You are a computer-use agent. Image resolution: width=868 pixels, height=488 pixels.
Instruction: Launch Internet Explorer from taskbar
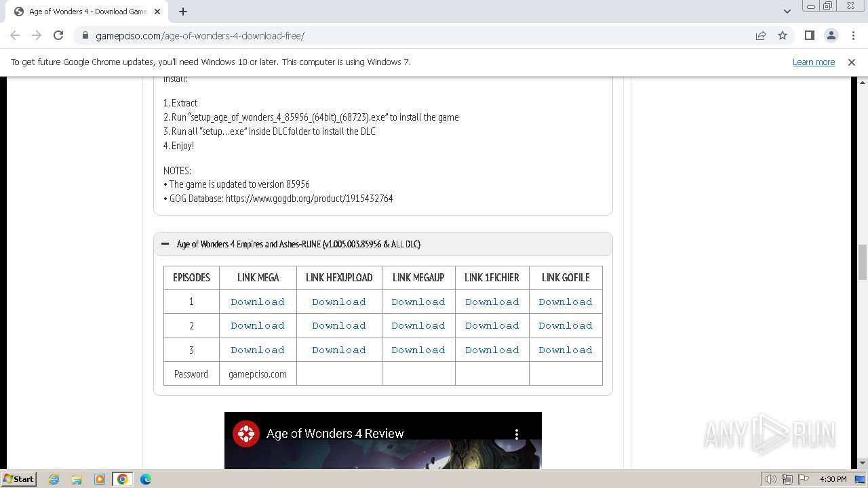click(x=54, y=479)
